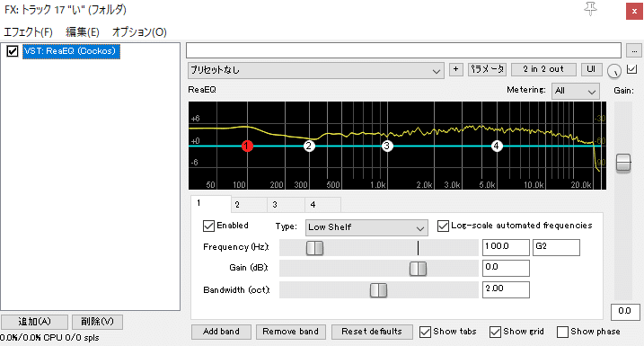Select EQ band point 2 on graph
The width and height of the screenshot is (644, 346).
coord(309,146)
